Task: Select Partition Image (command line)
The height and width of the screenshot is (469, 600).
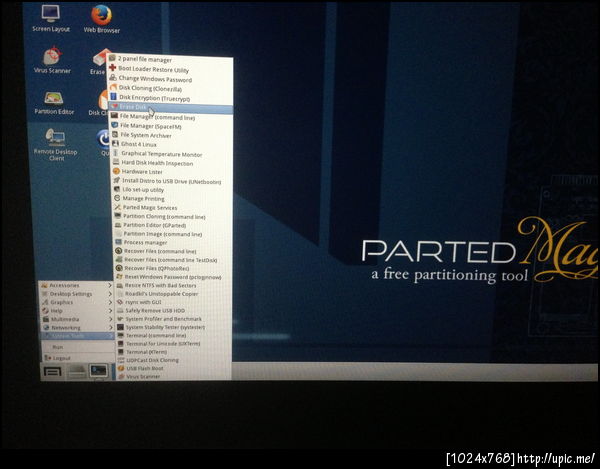Action: pos(173,234)
